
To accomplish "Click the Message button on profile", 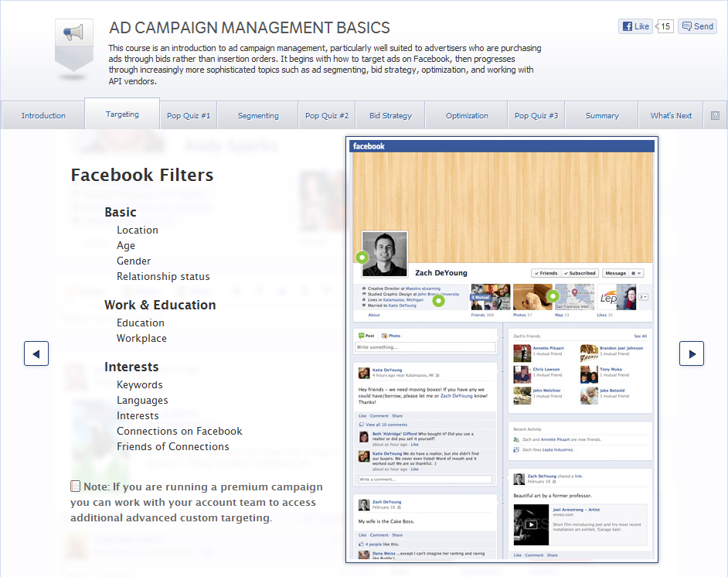I will click(x=615, y=273).
